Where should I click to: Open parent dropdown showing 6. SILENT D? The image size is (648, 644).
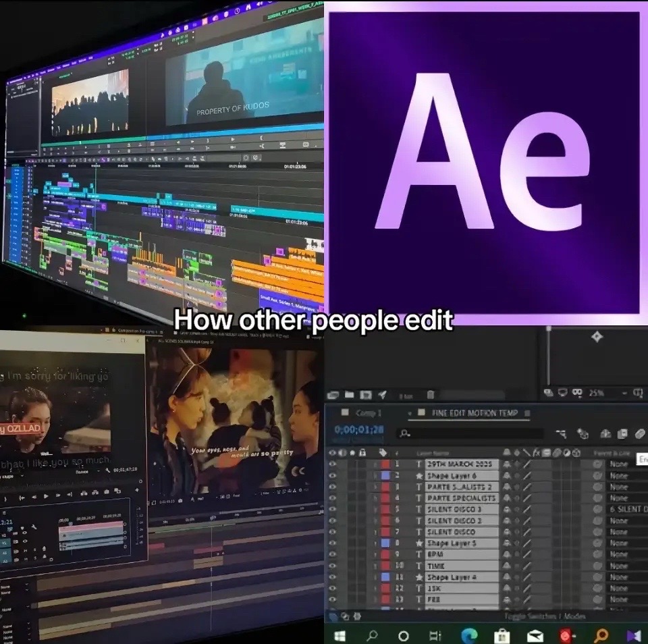pos(628,509)
